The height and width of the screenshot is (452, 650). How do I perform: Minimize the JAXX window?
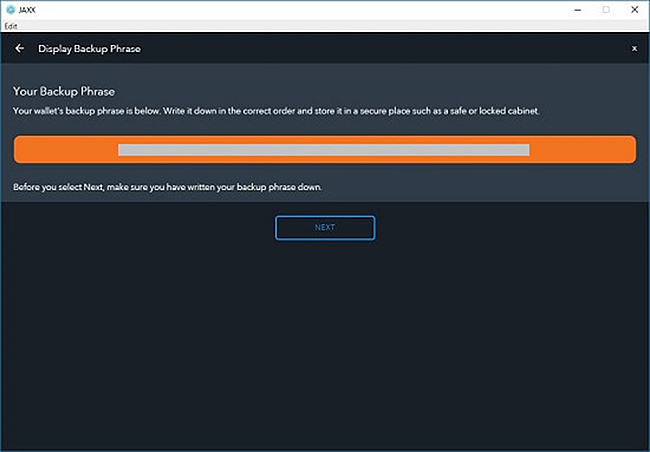tap(577, 9)
